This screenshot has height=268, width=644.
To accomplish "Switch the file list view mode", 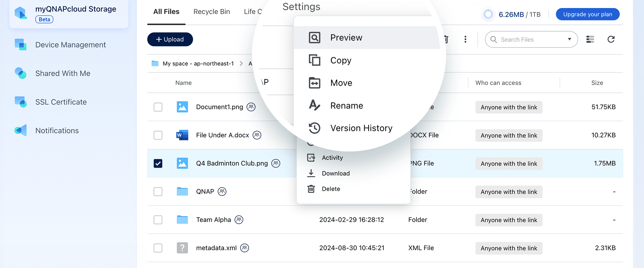I will coord(590,39).
